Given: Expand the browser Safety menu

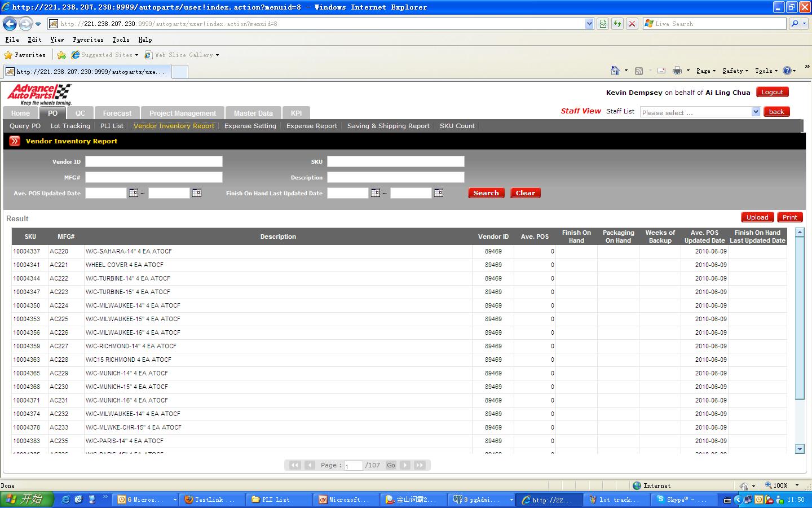Looking at the screenshot, I should point(735,71).
